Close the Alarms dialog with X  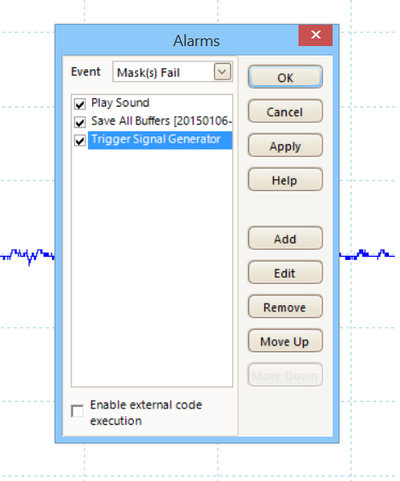[315, 35]
